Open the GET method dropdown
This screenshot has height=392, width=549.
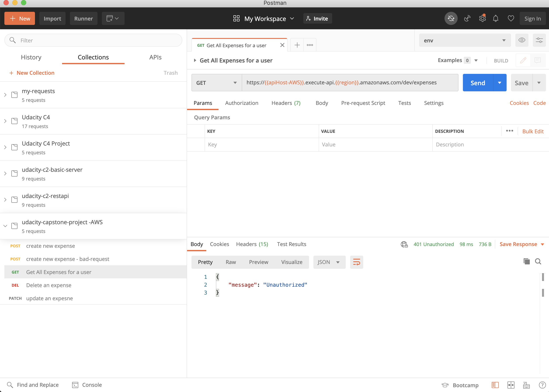216,83
